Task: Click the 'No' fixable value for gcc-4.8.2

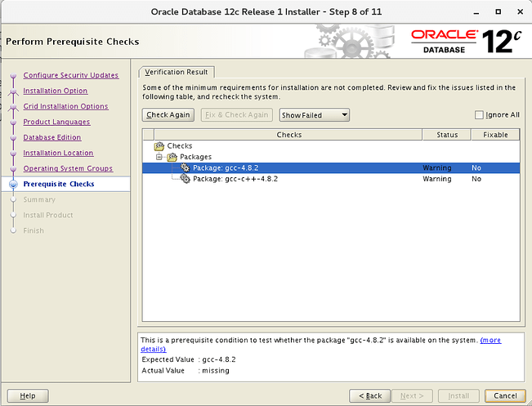Action: 476,168
